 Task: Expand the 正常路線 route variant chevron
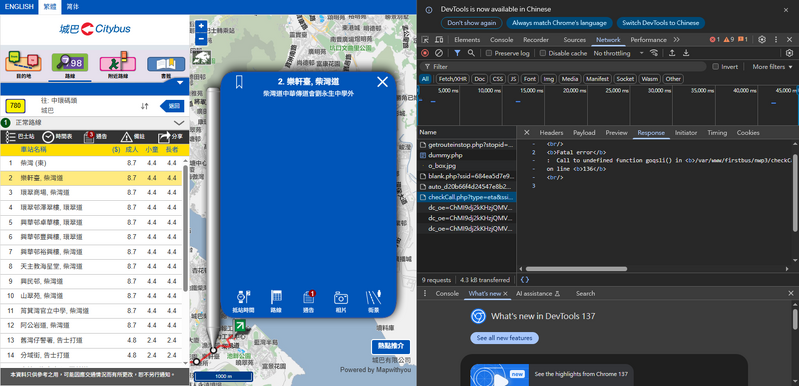179,123
